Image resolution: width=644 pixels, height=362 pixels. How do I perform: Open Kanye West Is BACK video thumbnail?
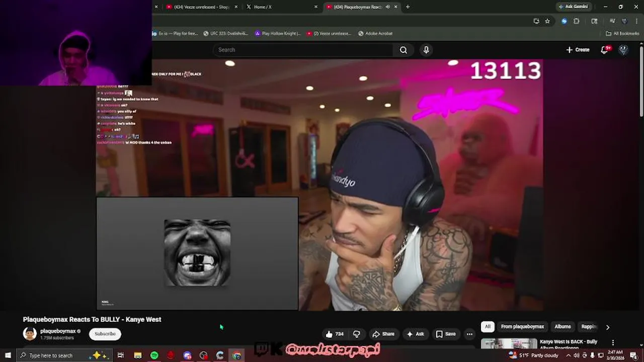(x=509, y=344)
